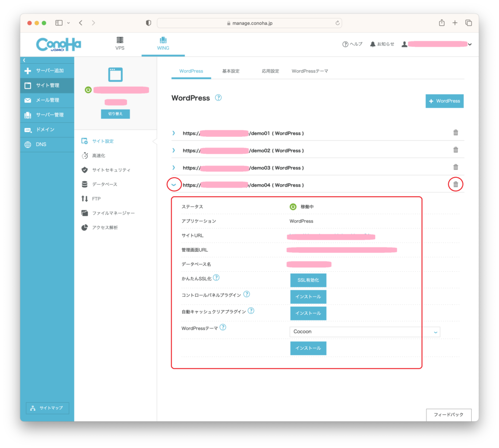Open the フィードバック button

click(x=449, y=414)
